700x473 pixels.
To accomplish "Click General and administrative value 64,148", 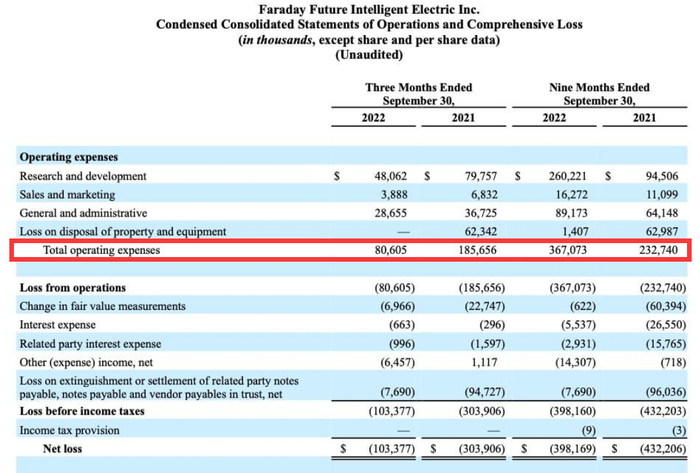I will (x=662, y=213).
